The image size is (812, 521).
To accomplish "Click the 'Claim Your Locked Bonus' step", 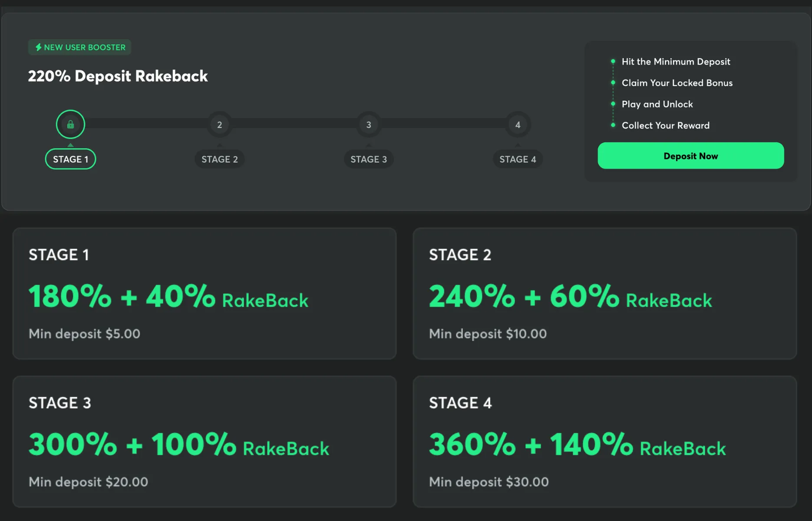I will 677,83.
